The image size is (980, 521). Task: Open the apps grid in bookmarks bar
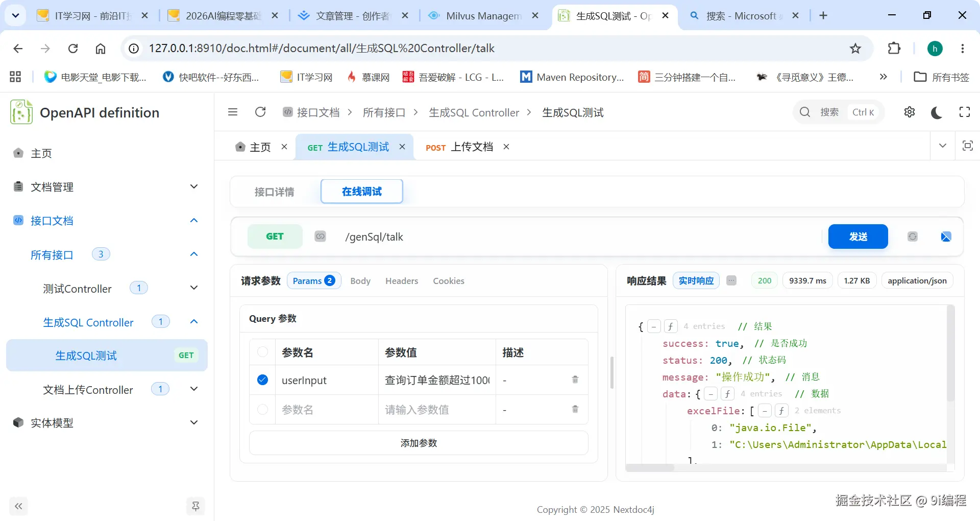click(15, 77)
